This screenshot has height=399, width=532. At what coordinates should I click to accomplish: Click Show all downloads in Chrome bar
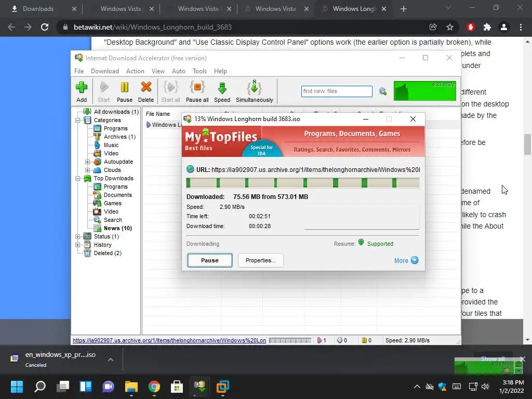(493, 358)
